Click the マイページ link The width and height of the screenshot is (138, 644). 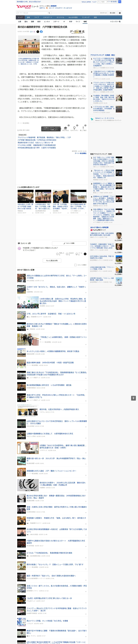[x=103, y=13]
